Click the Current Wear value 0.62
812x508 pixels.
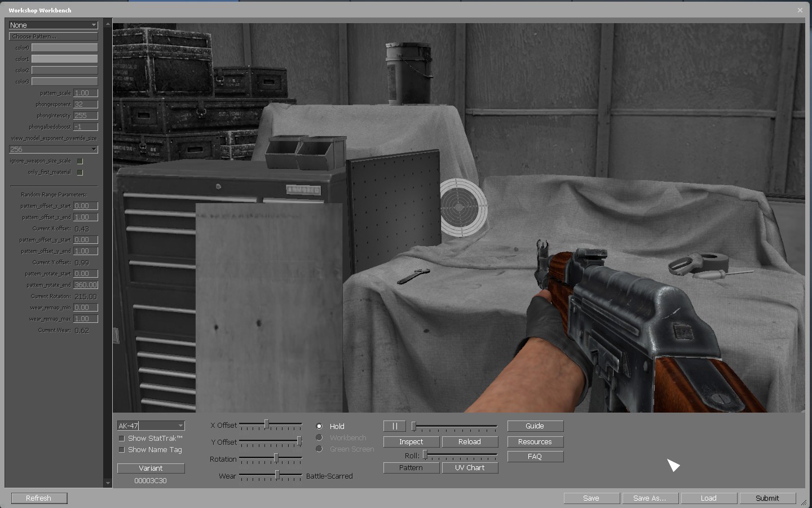coord(82,330)
